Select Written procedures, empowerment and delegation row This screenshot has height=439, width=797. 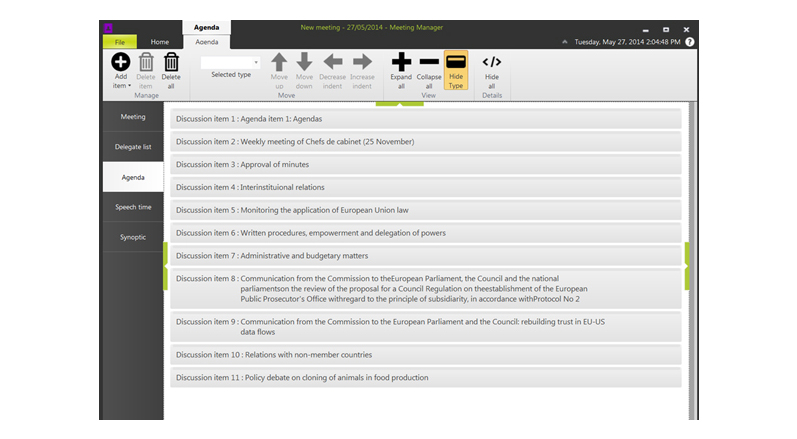(426, 233)
